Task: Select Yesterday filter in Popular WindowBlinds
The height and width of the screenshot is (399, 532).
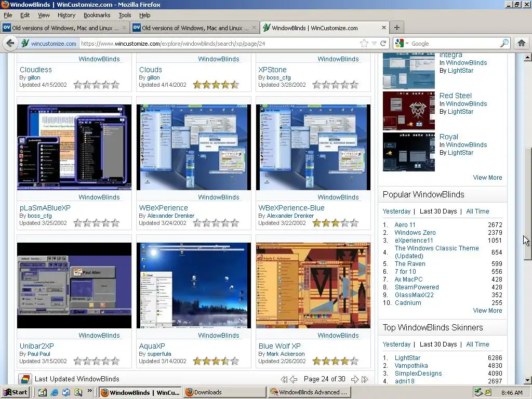Action: click(x=396, y=211)
